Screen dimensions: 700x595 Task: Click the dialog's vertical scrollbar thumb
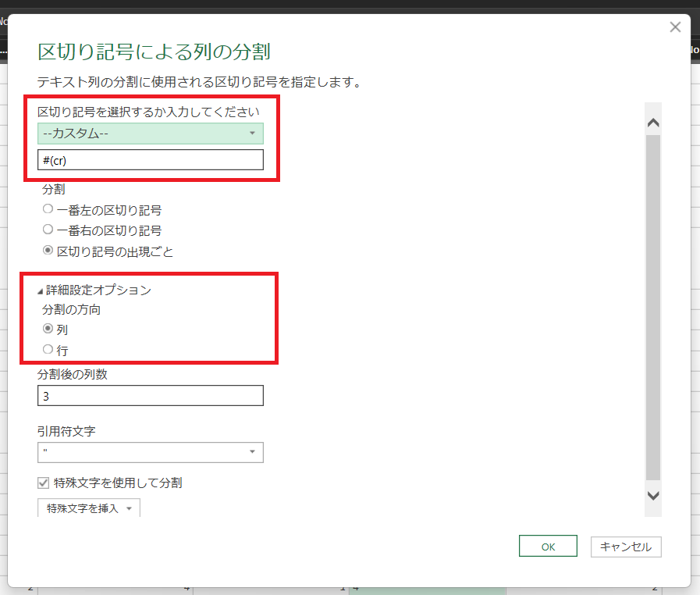(x=653, y=305)
